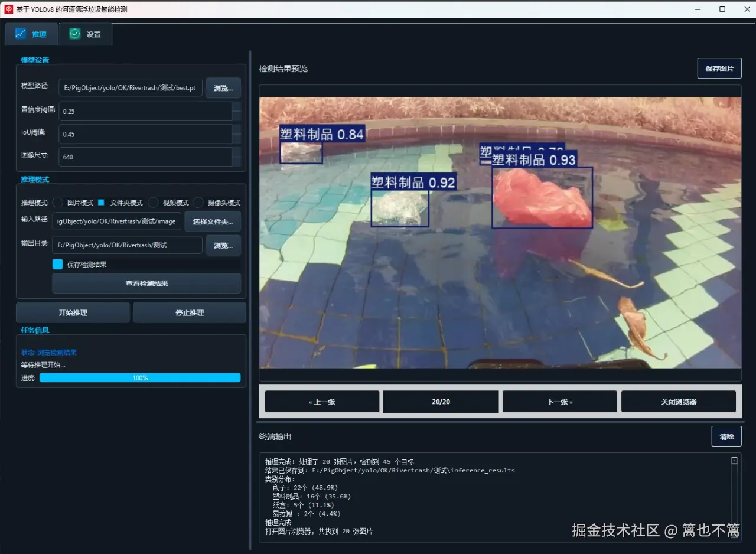Decrease 图像尺寸 with the down stepper
The image size is (756, 554).
tap(236, 161)
